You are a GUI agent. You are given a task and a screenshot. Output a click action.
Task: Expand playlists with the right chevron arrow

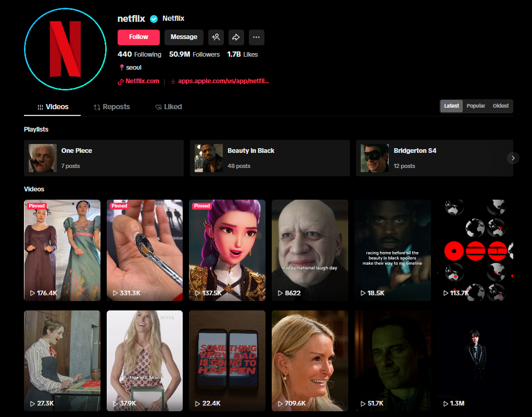click(513, 158)
